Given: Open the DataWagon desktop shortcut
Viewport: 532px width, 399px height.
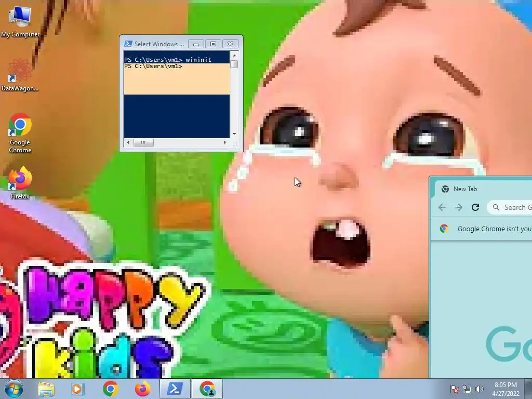Looking at the screenshot, I should [x=20, y=75].
